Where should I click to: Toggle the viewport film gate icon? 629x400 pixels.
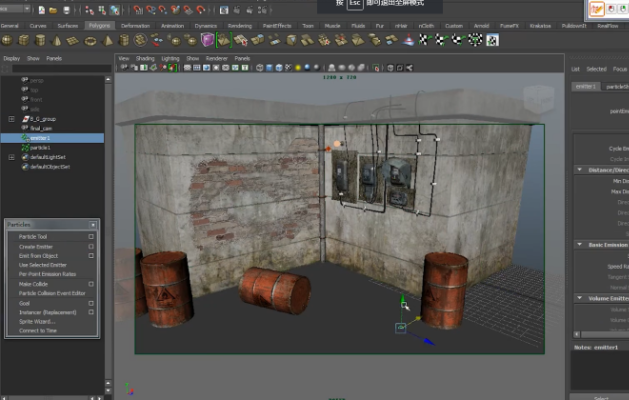(x=197, y=68)
